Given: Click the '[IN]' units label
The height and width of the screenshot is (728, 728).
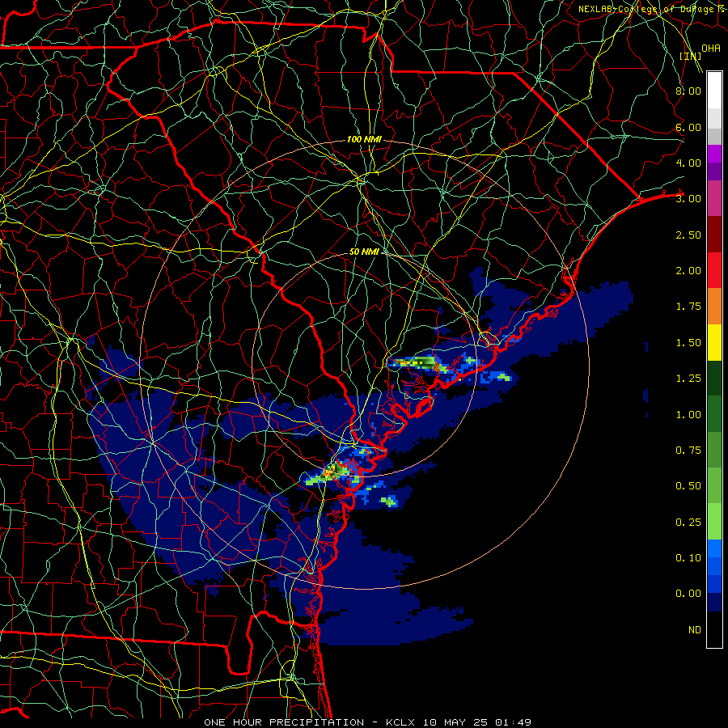Looking at the screenshot, I should [x=691, y=56].
